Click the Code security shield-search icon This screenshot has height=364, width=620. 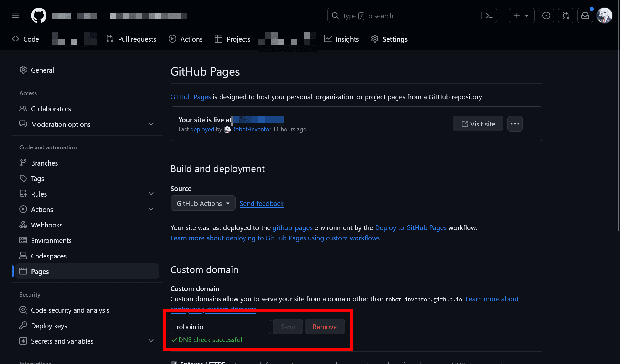pyautogui.click(x=23, y=310)
